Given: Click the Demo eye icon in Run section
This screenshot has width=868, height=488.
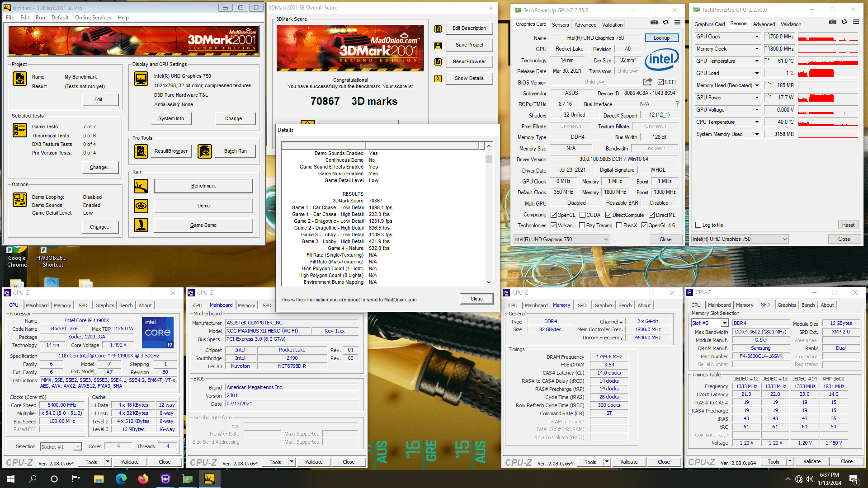Looking at the screenshot, I should [141, 206].
